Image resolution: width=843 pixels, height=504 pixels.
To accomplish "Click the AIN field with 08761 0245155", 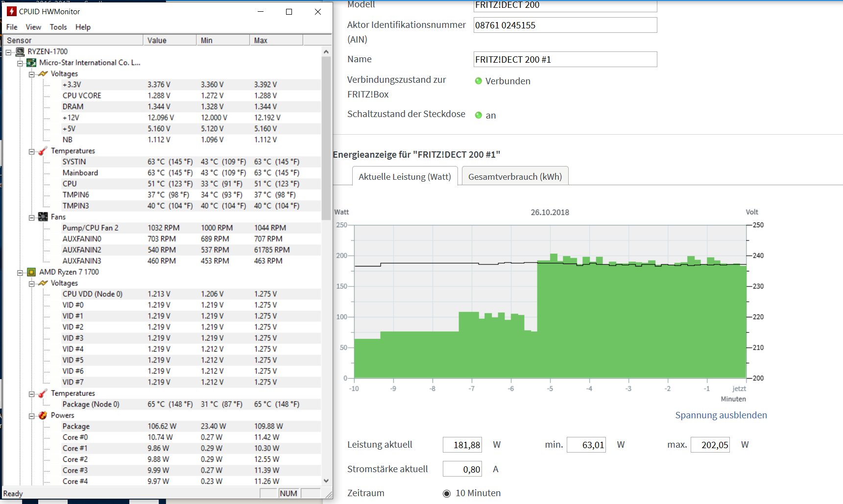I will (565, 25).
